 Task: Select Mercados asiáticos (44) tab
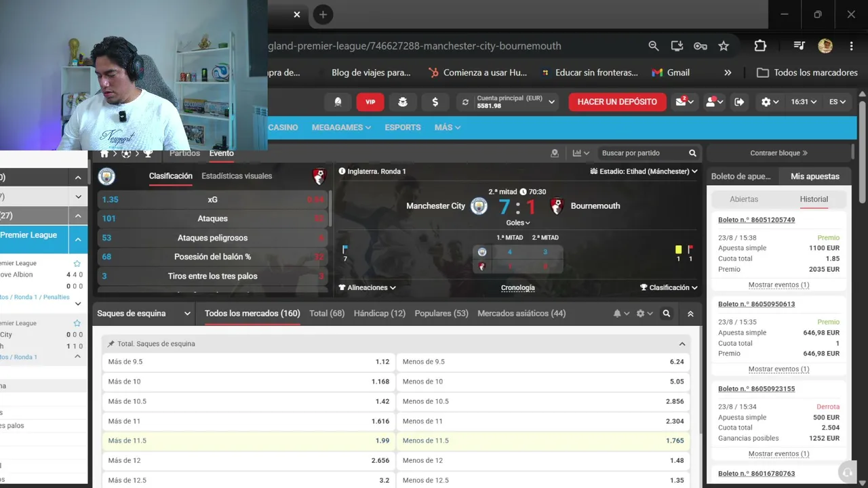pyautogui.click(x=521, y=313)
